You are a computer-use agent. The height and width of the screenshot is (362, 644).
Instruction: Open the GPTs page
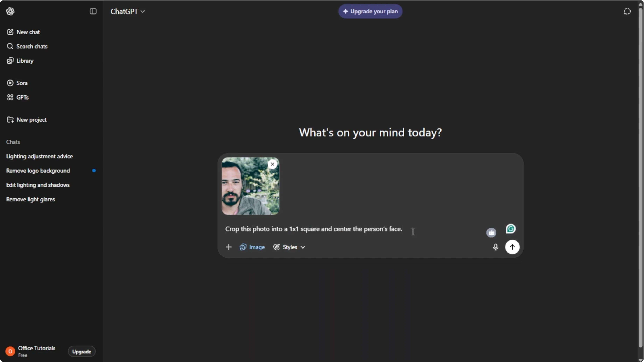(x=17, y=97)
